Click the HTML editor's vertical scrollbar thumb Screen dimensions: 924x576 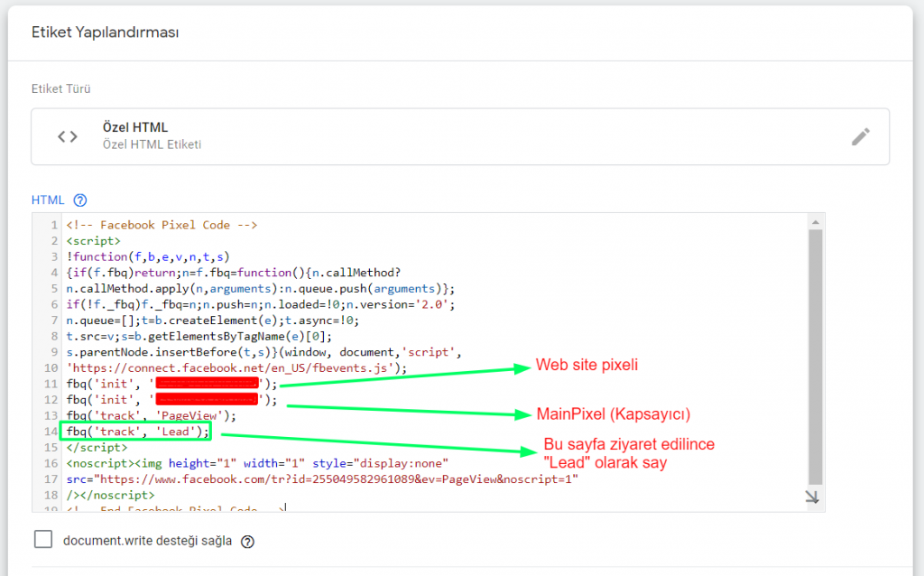coord(816,357)
